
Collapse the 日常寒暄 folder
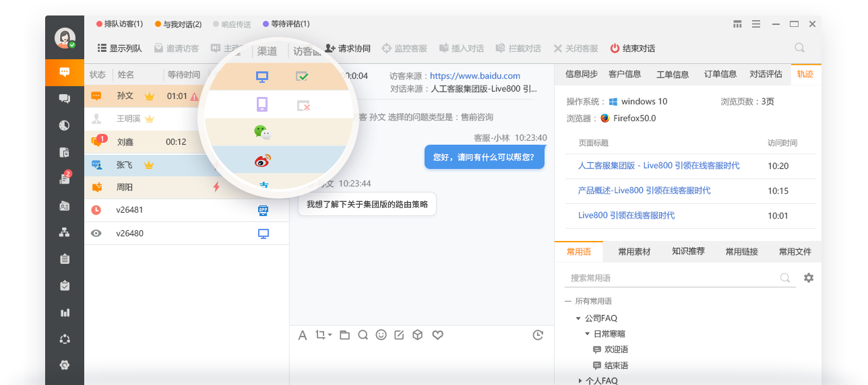[x=588, y=334]
